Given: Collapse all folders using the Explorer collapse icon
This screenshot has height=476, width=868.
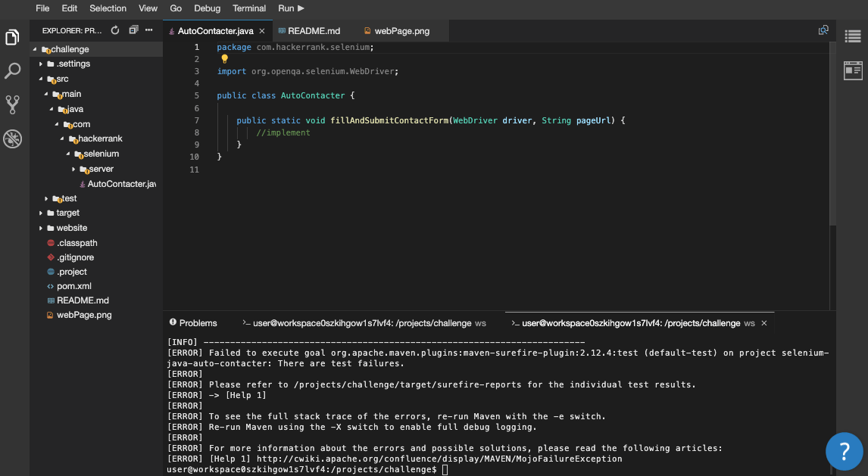Looking at the screenshot, I should click(x=133, y=30).
